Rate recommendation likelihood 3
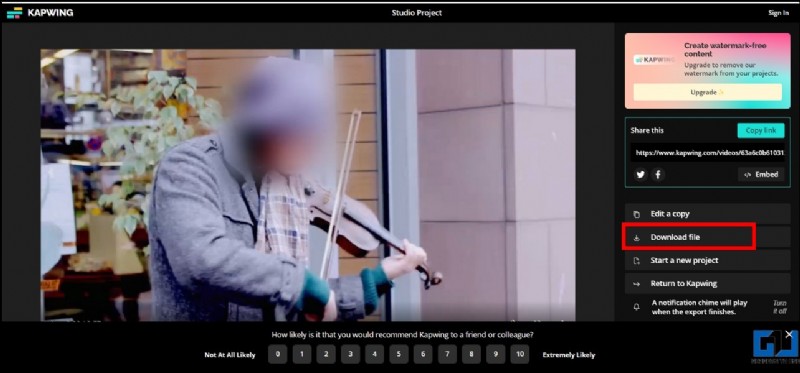This screenshot has width=800, height=373. (x=351, y=354)
